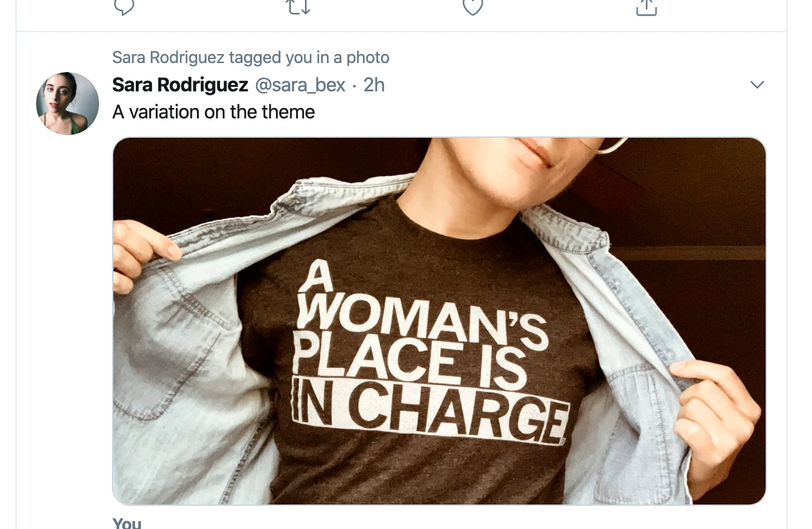Click the 'PLACE IS' lettering in the photo
This screenshot has height=529, width=812.
pyautogui.click(x=409, y=362)
